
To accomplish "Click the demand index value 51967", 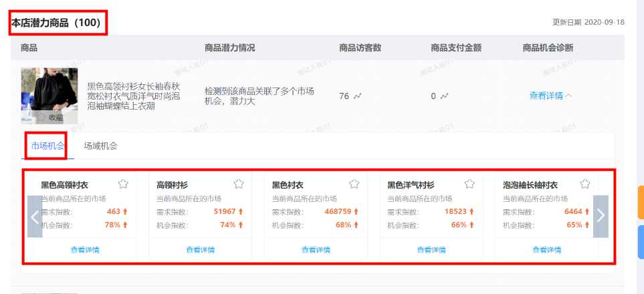I will pyautogui.click(x=225, y=211).
